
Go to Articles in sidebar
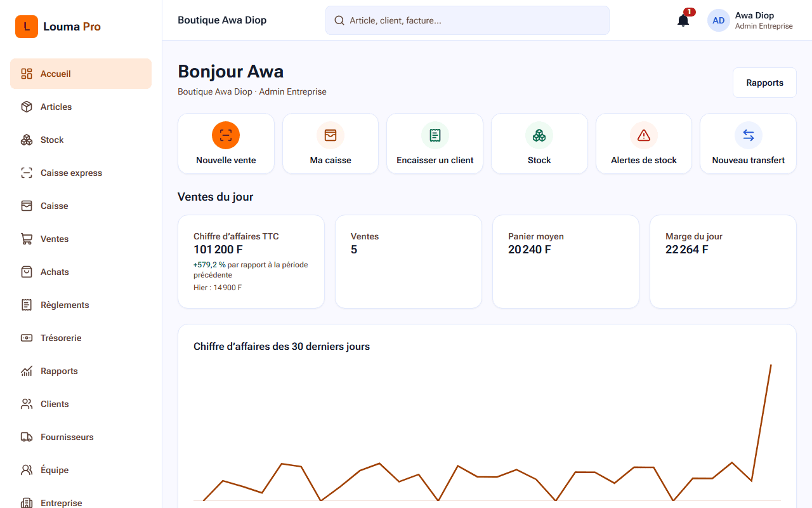tap(81, 107)
